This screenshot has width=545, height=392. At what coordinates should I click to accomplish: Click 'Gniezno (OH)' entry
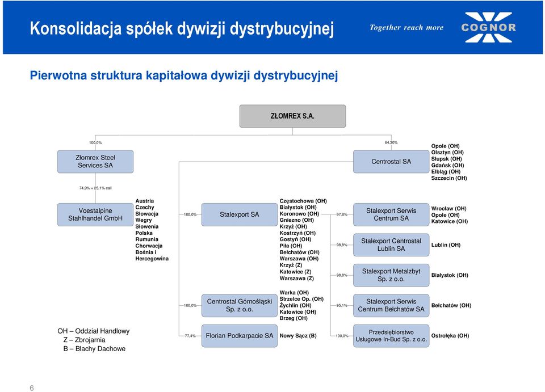pos(296,220)
